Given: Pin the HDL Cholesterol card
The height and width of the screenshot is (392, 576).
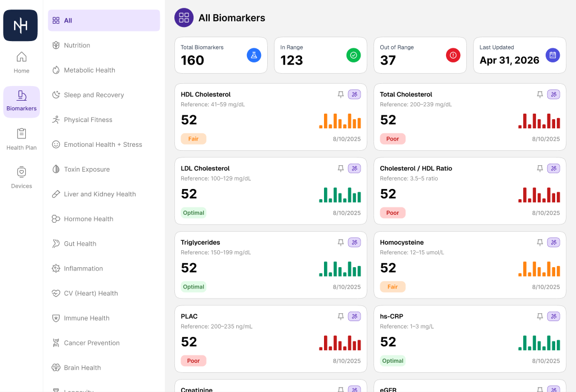Looking at the screenshot, I should coord(340,94).
